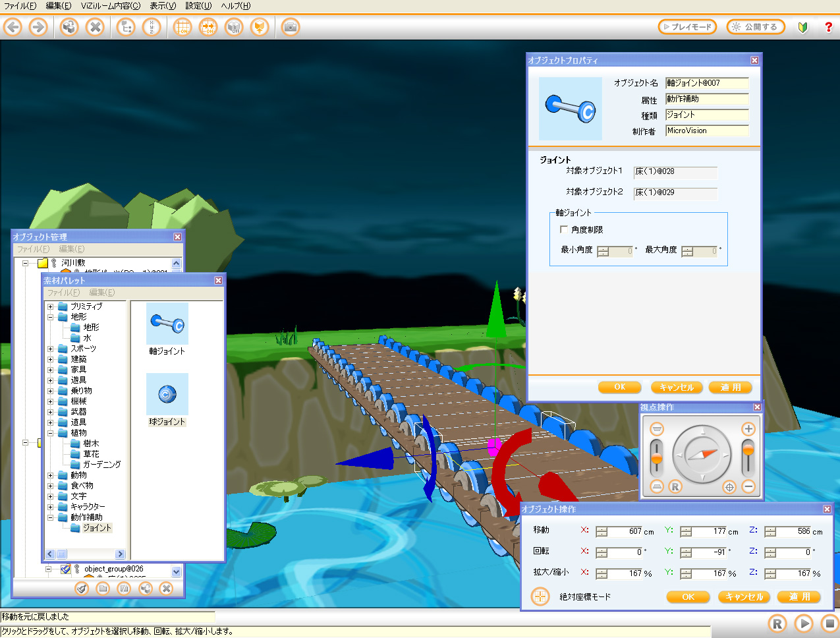Click the green beginner mark icon
The image size is (840, 638).
coord(802,27)
